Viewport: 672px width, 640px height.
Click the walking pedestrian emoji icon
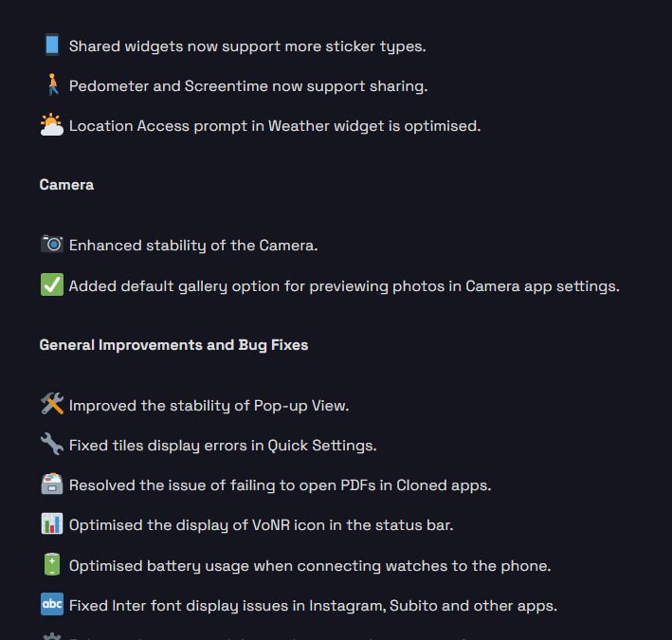(x=52, y=85)
